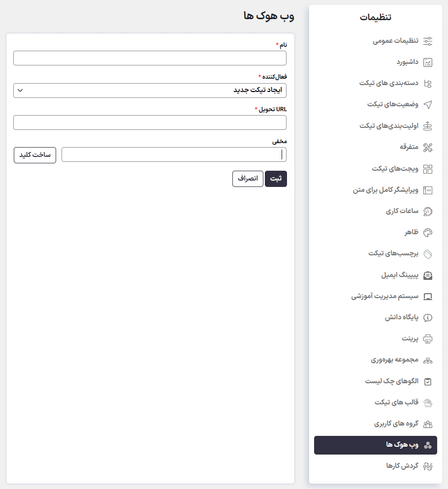448x489 pixels.
Task: Submit the webhook form via ثبت
Action: (276, 179)
